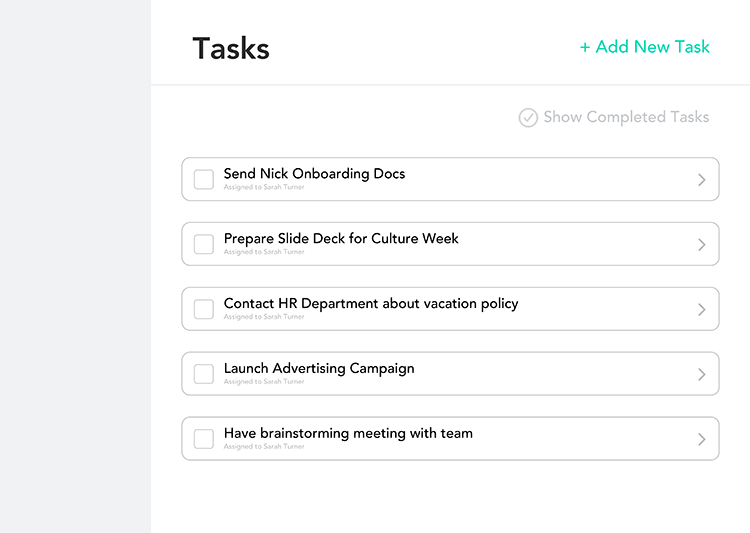Image resolution: width=750 pixels, height=533 pixels.
Task: Mark Contact HR Department task complete
Action: pos(204,309)
